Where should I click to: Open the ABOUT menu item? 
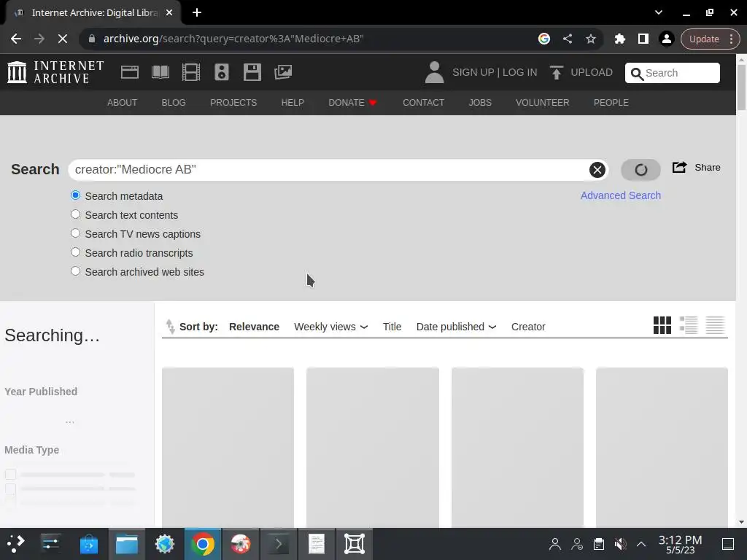click(x=122, y=102)
